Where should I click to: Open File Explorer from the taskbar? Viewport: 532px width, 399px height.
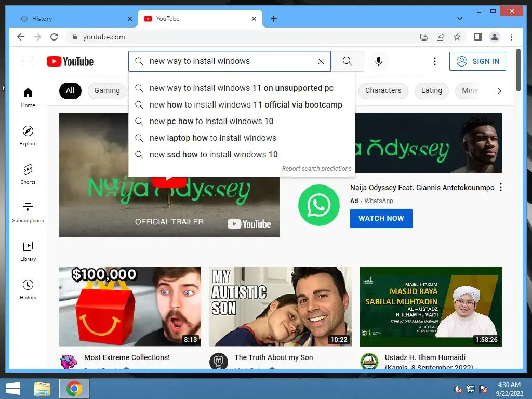click(42, 389)
